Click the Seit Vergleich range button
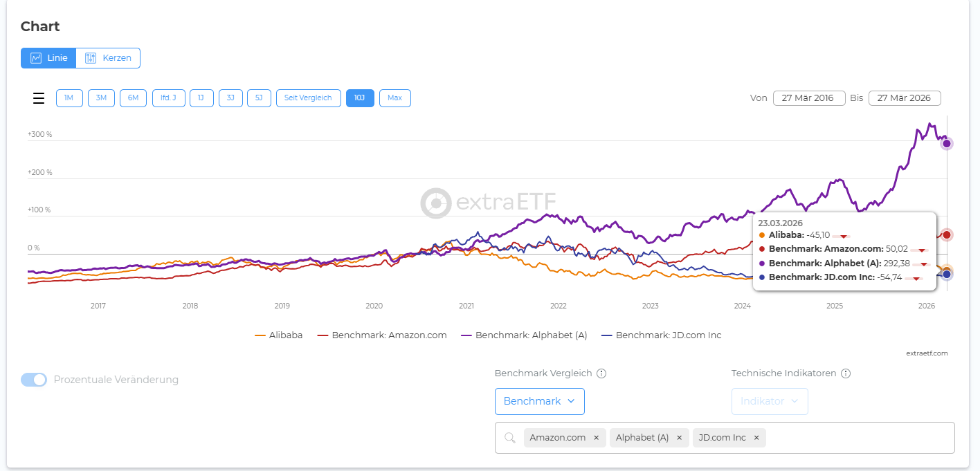The height and width of the screenshot is (471, 980). click(309, 98)
